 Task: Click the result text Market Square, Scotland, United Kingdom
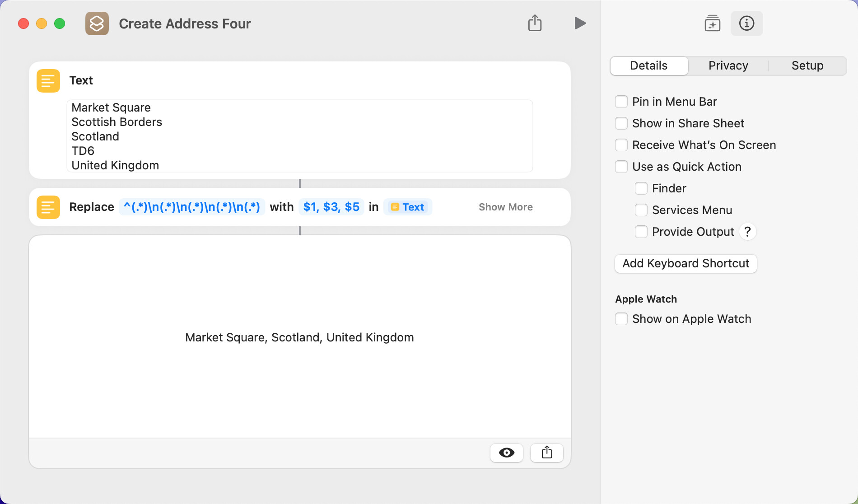point(299,337)
